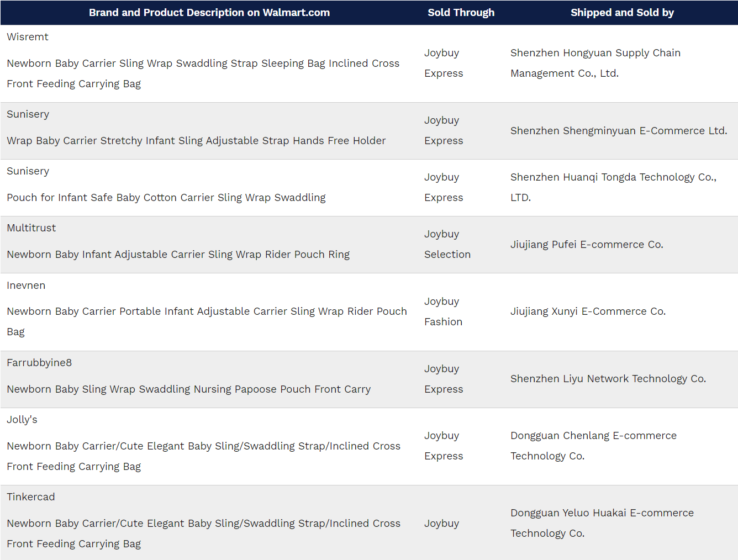Viewport: 738px width, 560px height.
Task: Click 'Shenzhen Liyu Network Technology Co.'
Action: [608, 379]
